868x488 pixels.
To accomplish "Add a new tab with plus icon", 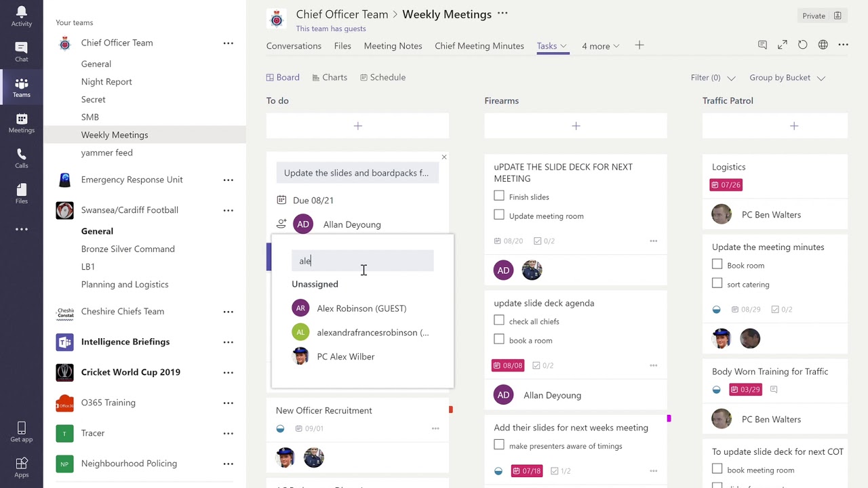I will pyautogui.click(x=639, y=45).
